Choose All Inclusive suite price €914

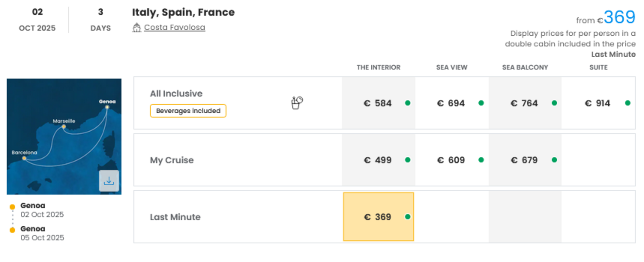[598, 103]
